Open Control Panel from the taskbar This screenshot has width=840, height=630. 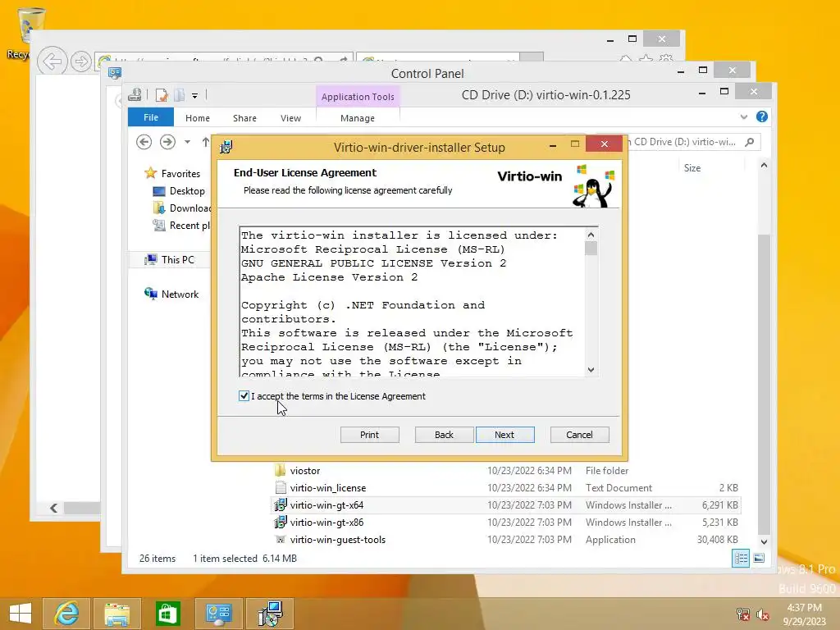click(x=218, y=614)
